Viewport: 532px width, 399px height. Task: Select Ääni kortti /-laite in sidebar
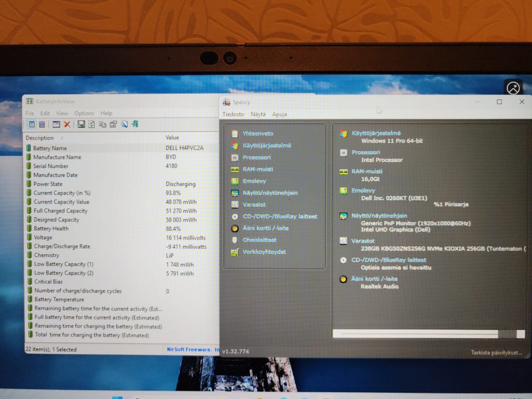point(265,228)
